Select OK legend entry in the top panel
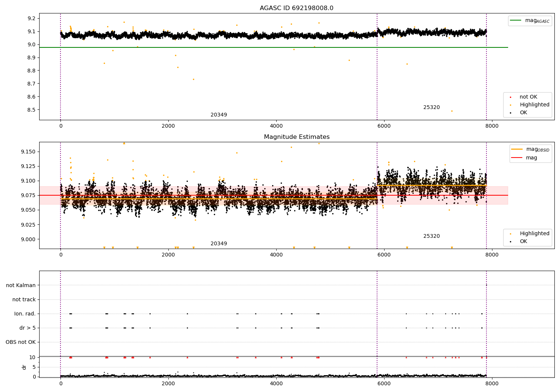 click(519, 113)
